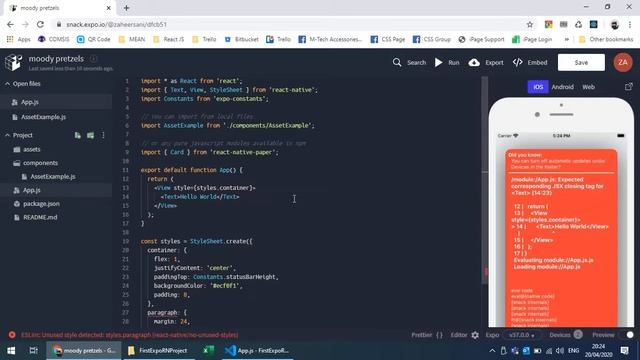
Task: Open Excel from the taskbar
Action: coord(208,351)
